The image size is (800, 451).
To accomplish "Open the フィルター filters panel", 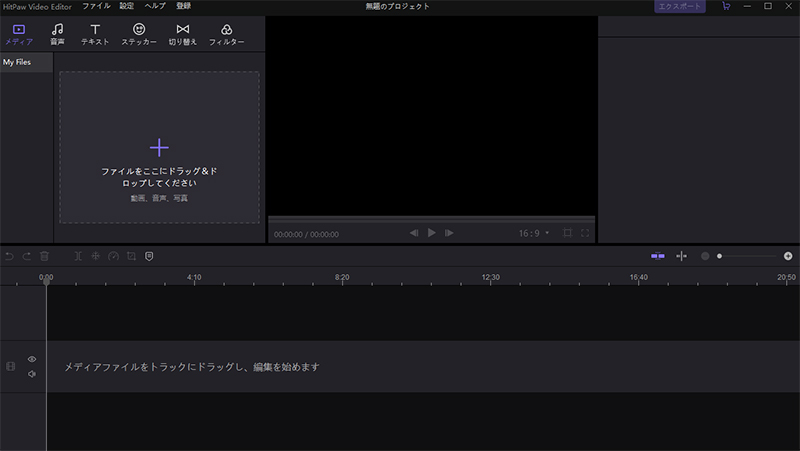I will [x=226, y=35].
